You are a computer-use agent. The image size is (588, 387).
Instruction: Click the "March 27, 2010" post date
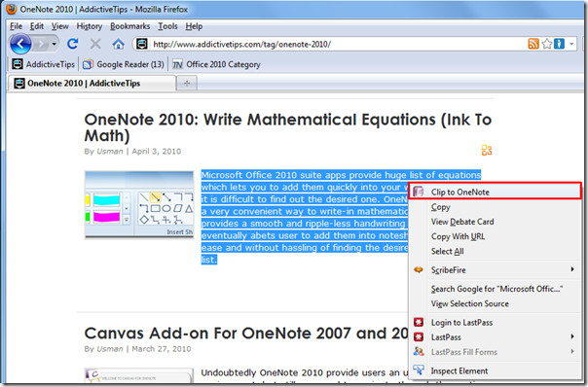[162, 349]
